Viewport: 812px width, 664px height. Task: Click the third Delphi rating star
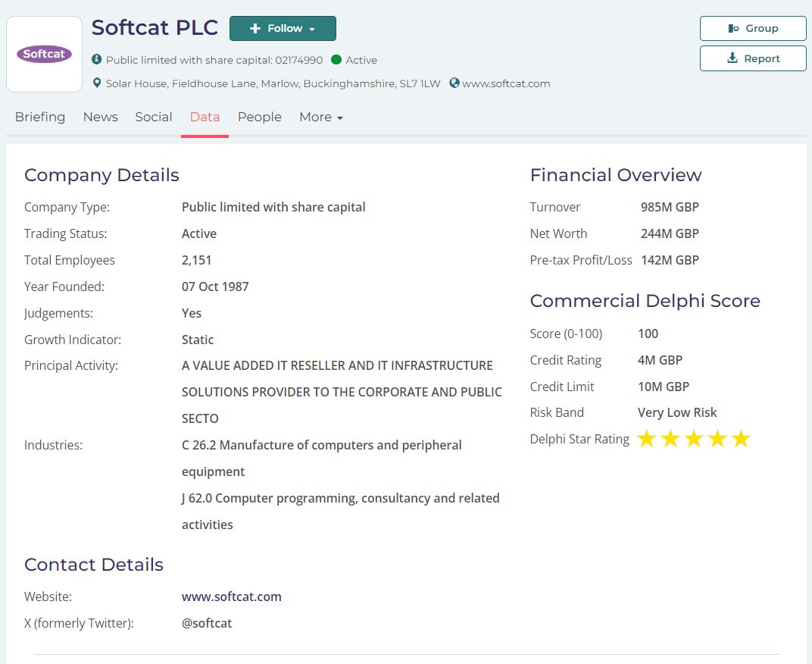click(694, 439)
